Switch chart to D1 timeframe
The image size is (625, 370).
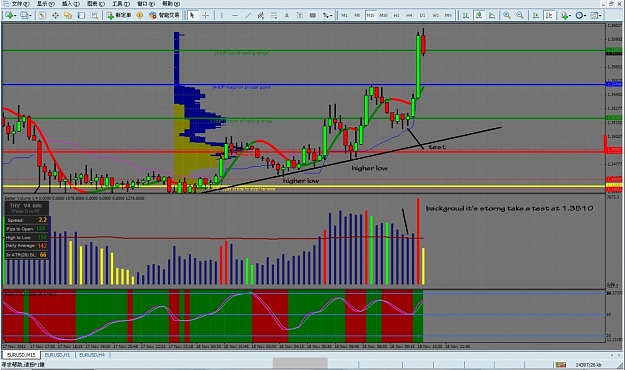[x=423, y=15]
